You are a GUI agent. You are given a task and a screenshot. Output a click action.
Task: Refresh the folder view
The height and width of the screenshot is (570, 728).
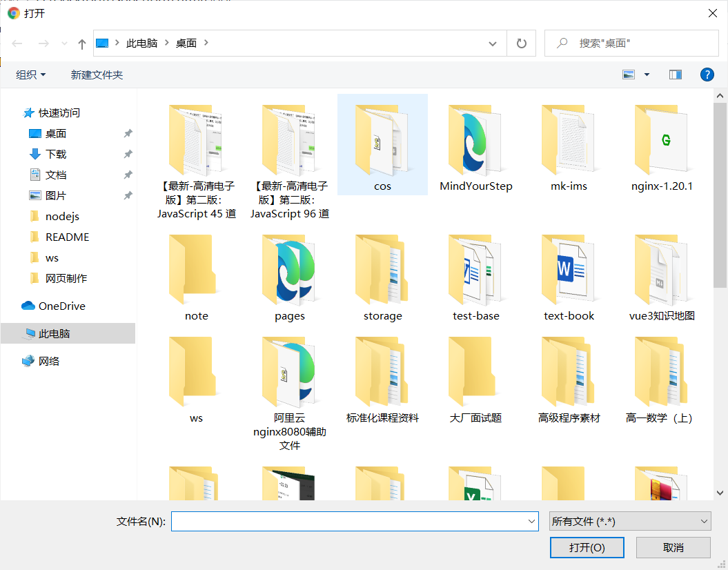pos(521,43)
